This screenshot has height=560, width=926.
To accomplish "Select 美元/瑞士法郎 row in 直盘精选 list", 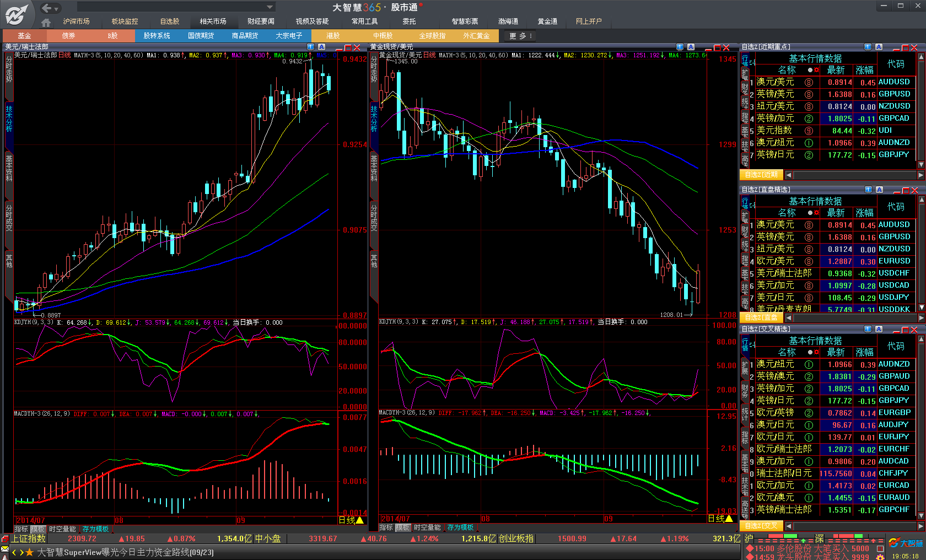I will [835, 273].
